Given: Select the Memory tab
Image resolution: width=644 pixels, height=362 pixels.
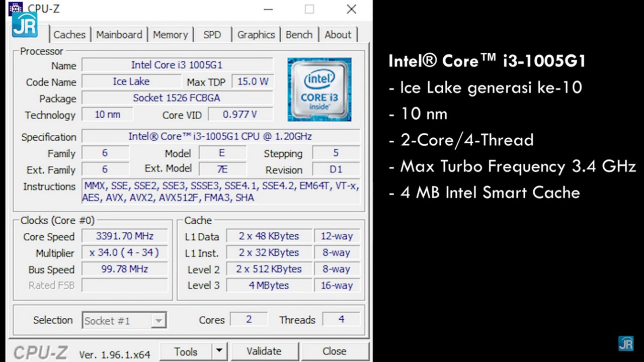Looking at the screenshot, I should tap(170, 35).
